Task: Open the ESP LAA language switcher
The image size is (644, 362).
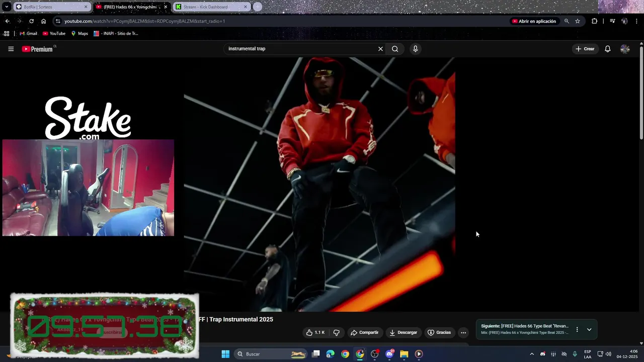Action: point(588,354)
